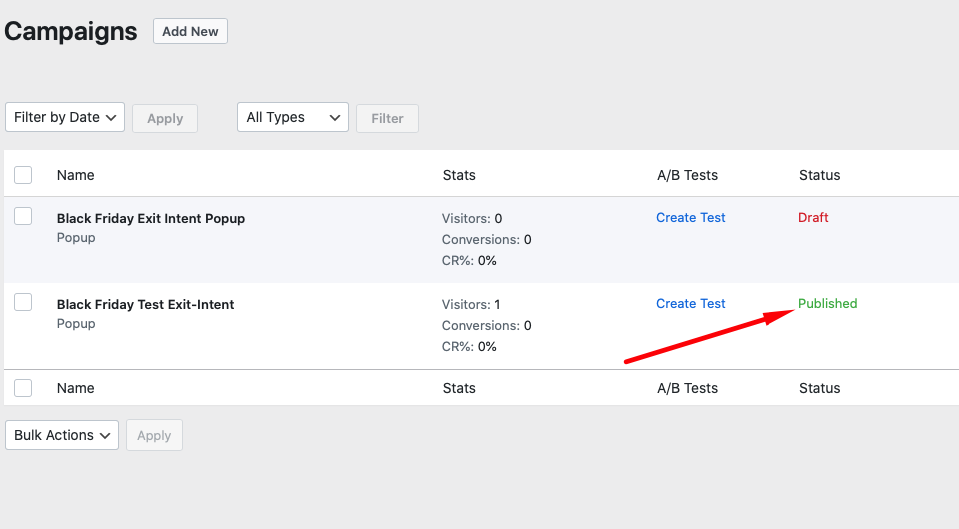Open the Black Friday Exit Intent Popup campaign

tap(150, 218)
